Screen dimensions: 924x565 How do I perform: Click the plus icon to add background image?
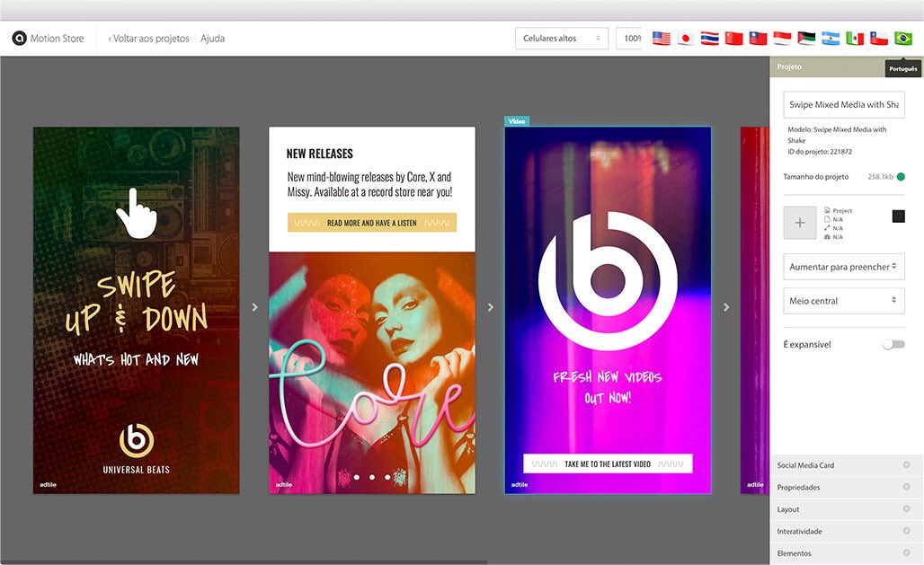pos(800,223)
